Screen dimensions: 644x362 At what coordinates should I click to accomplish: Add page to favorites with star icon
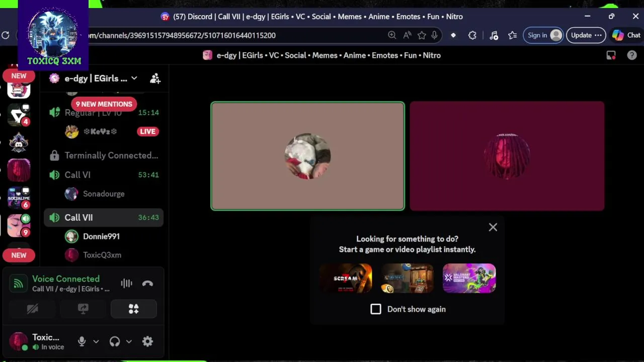pos(422,35)
